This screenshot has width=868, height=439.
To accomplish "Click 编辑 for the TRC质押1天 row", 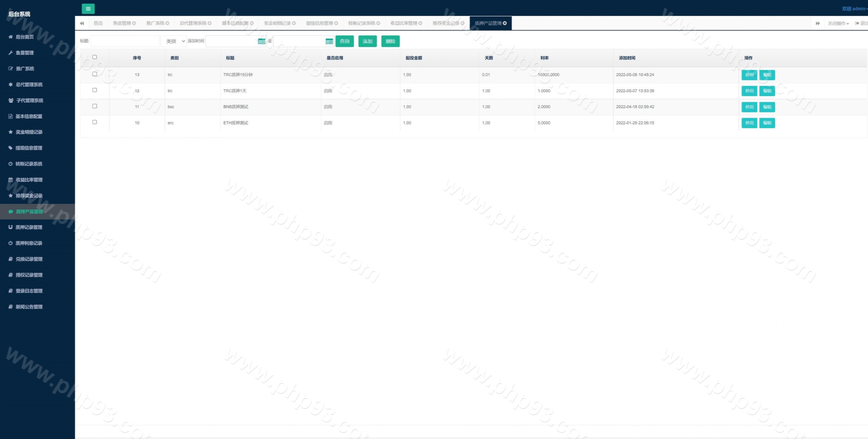I will tap(767, 91).
